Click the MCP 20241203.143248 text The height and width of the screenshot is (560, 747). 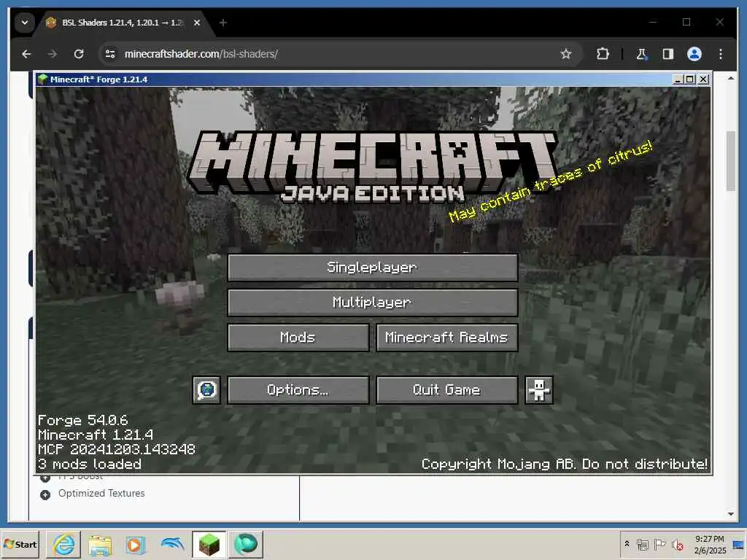pyautogui.click(x=116, y=449)
